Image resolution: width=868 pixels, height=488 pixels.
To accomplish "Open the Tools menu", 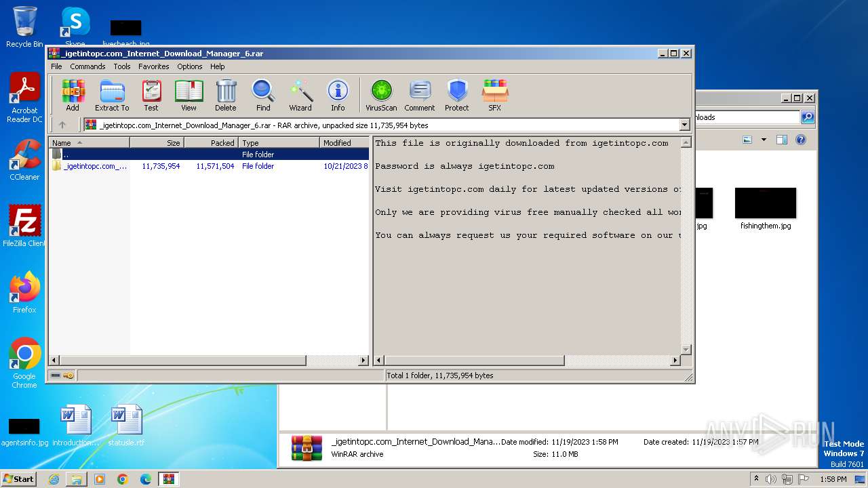I will tap(122, 66).
